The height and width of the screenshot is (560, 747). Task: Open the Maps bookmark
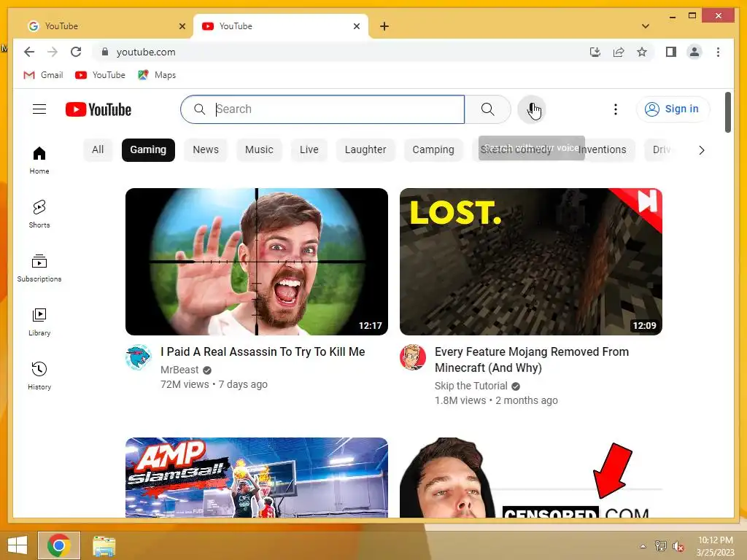coord(157,75)
